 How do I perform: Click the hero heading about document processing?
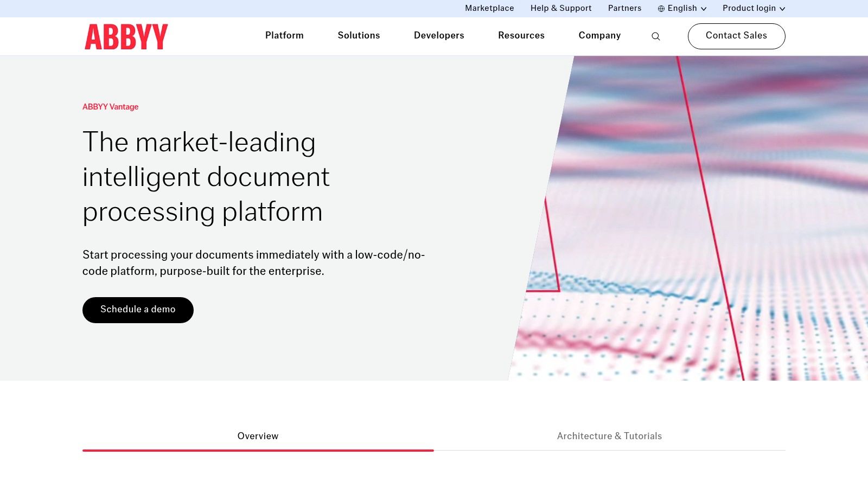click(x=206, y=177)
